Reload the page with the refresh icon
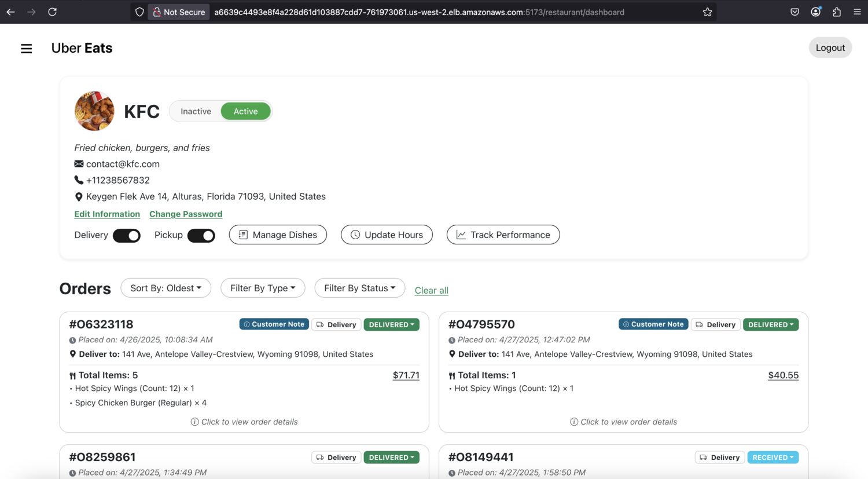 (52, 12)
